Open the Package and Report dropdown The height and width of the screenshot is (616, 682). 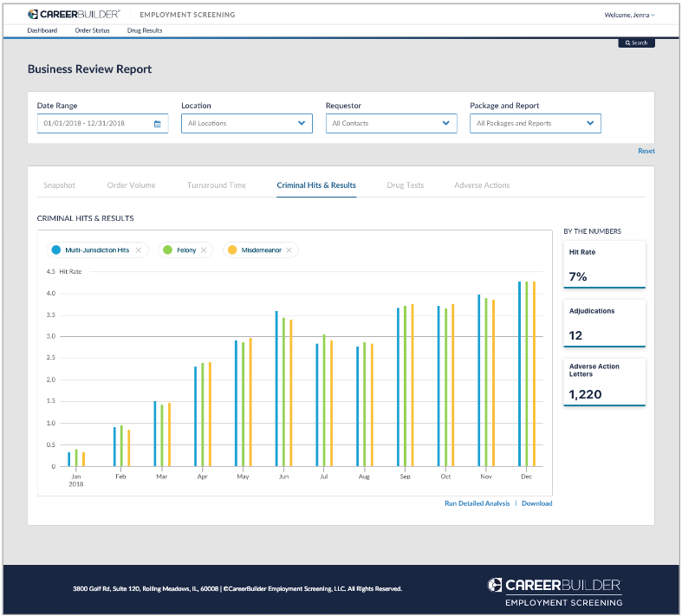[x=535, y=124]
